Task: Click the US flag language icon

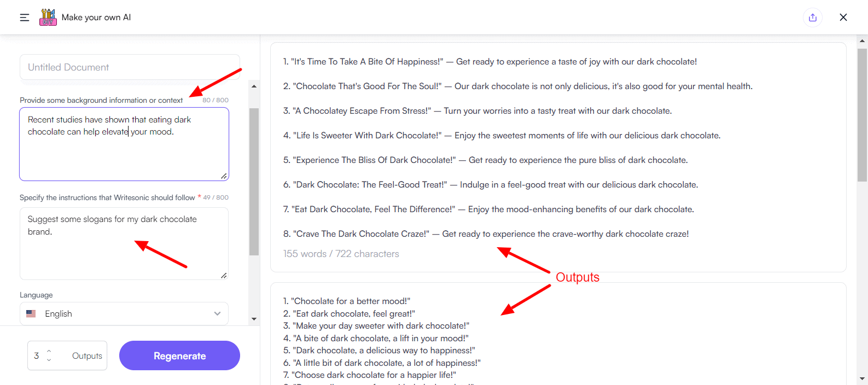Action: point(31,314)
